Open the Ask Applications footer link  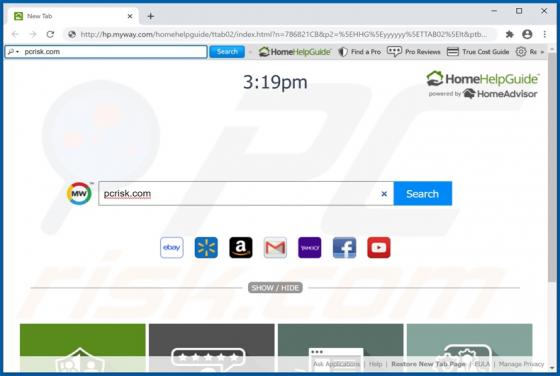click(336, 364)
